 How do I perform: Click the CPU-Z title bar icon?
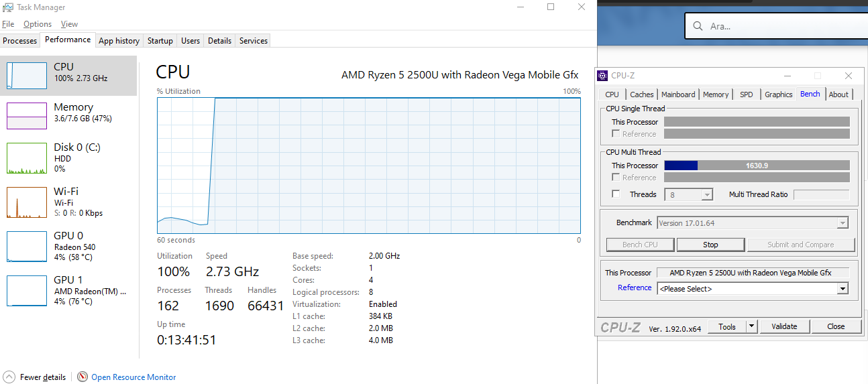[x=603, y=76]
